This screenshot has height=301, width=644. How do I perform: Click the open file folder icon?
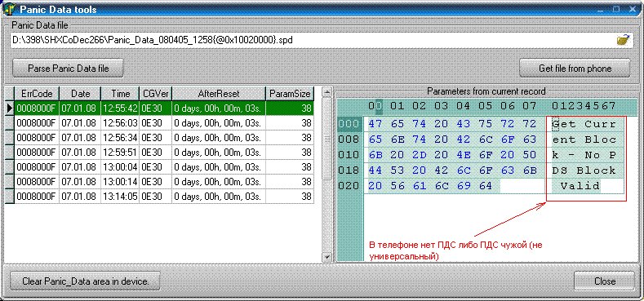pos(623,40)
